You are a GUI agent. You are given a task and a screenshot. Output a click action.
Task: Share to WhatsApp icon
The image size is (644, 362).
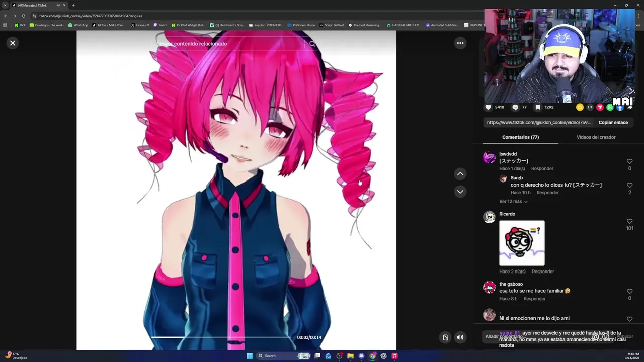(610, 107)
